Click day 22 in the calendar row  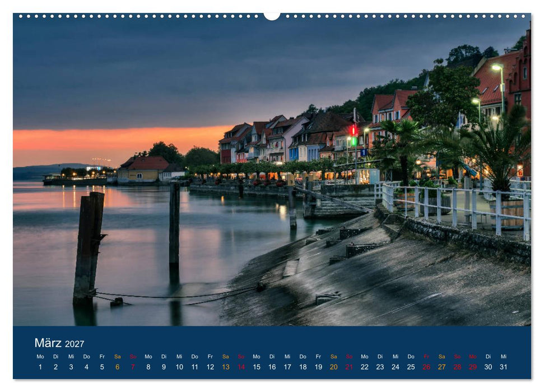pos(365,367)
